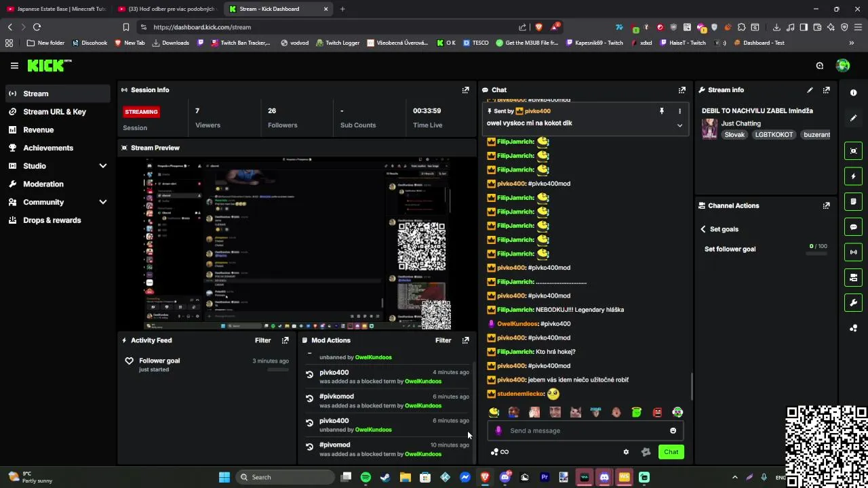Open the notifications icon in the top bar

click(x=820, y=66)
